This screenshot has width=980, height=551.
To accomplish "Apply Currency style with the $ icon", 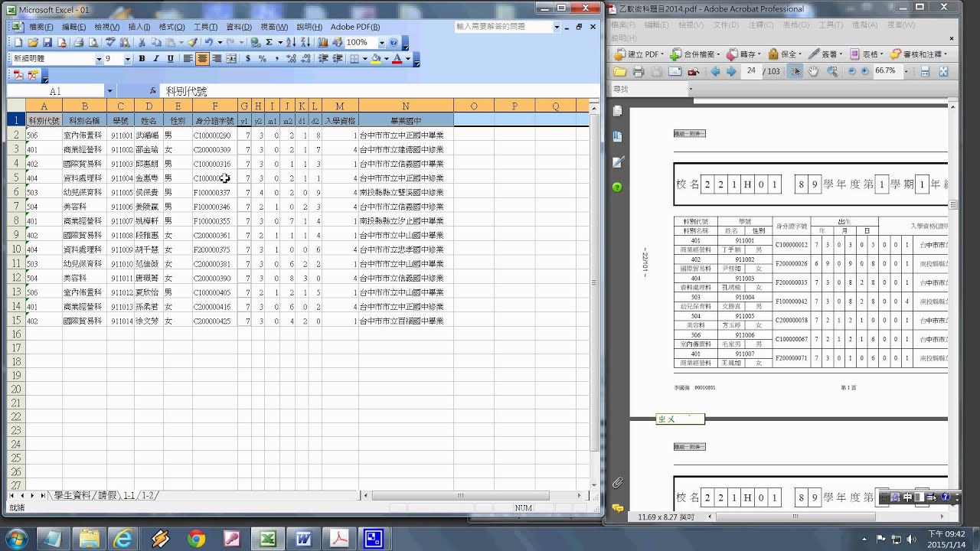I will [248, 58].
